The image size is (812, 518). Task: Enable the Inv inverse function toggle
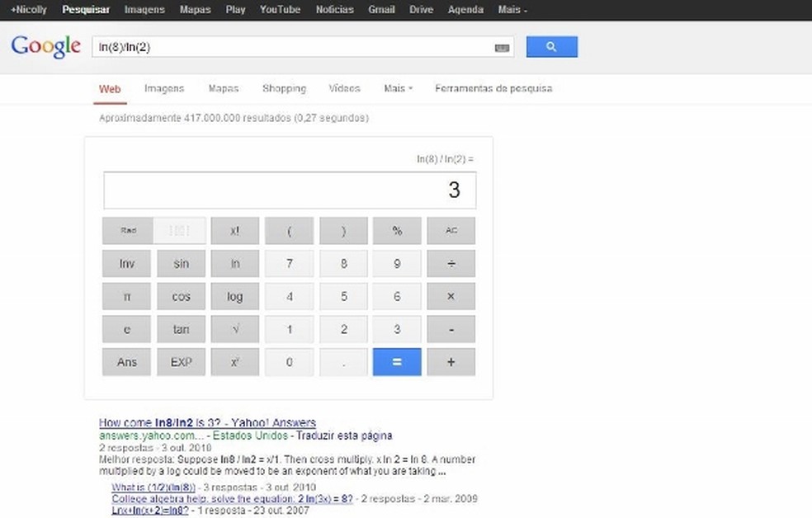click(126, 263)
